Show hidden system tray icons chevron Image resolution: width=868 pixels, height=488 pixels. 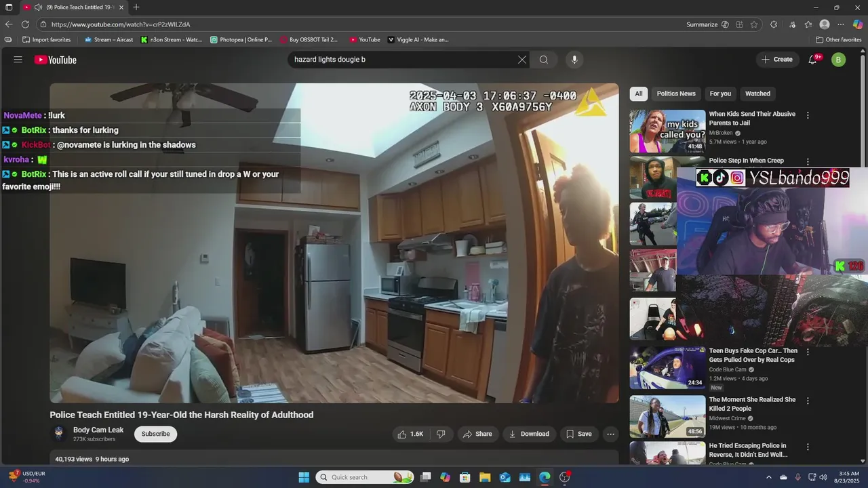769,477
